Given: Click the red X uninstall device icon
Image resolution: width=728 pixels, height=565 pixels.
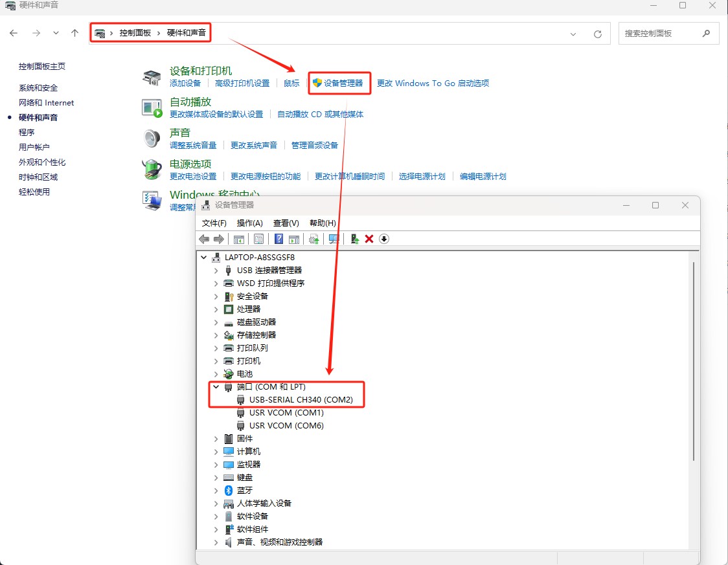Looking at the screenshot, I should (x=369, y=239).
